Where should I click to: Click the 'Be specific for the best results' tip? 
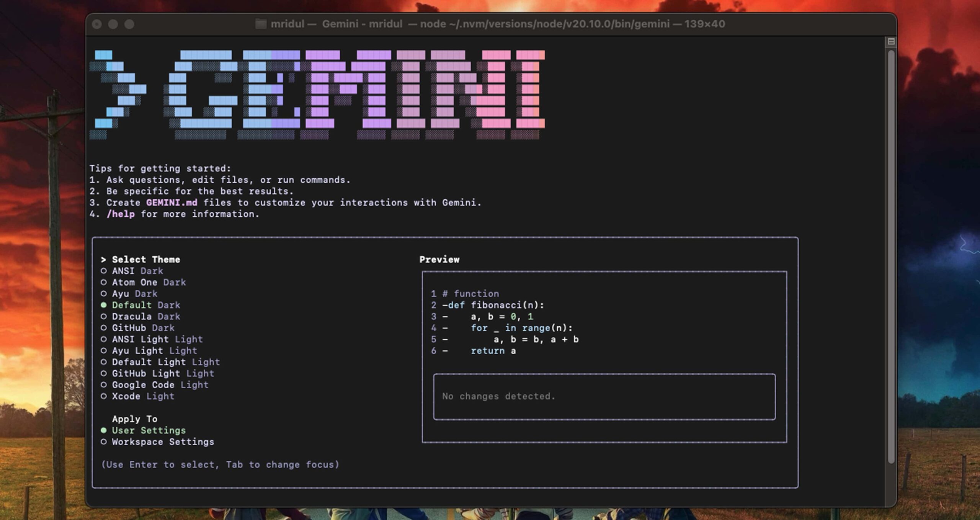pos(200,191)
